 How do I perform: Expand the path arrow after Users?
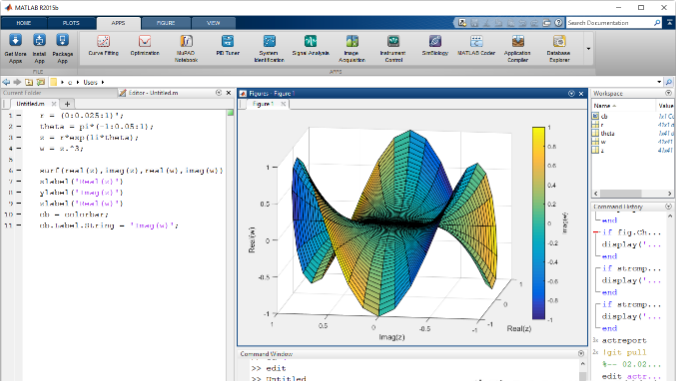[103, 82]
